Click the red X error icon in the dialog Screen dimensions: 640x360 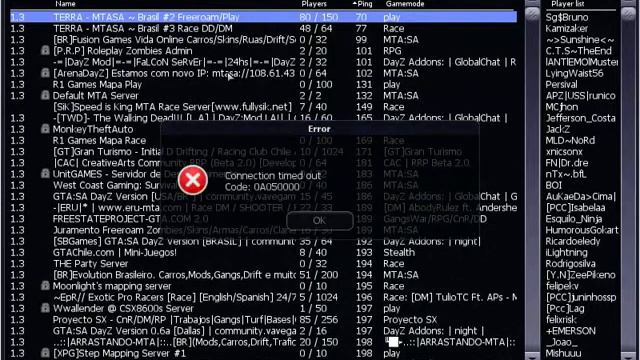pos(193,180)
